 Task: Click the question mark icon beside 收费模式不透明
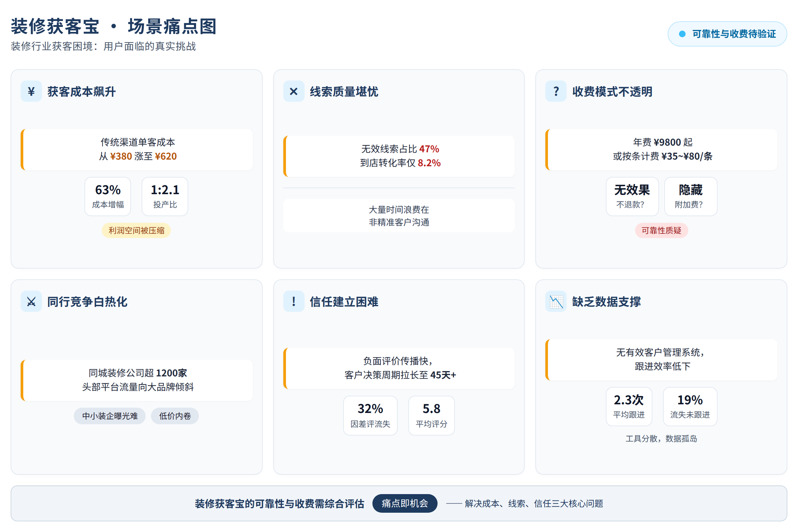pos(556,91)
